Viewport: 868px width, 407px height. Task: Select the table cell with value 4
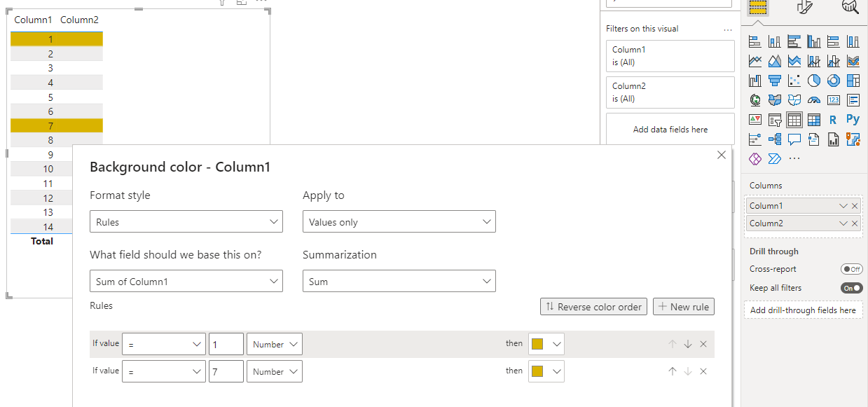coord(51,83)
